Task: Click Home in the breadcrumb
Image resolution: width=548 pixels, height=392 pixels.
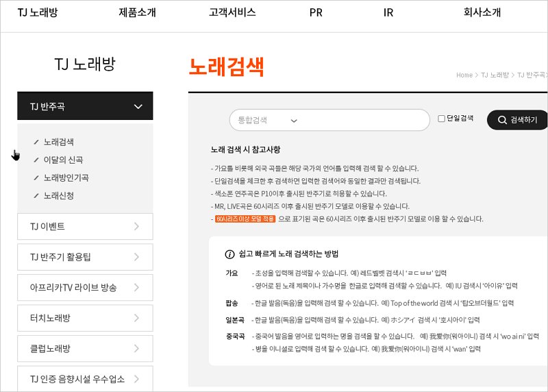Action: click(x=464, y=75)
